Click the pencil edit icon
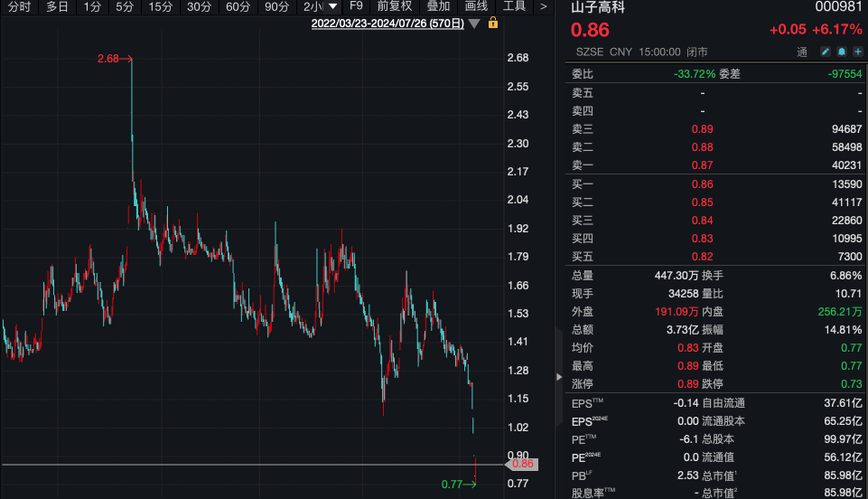Image resolution: width=868 pixels, height=499 pixels. pos(826,52)
